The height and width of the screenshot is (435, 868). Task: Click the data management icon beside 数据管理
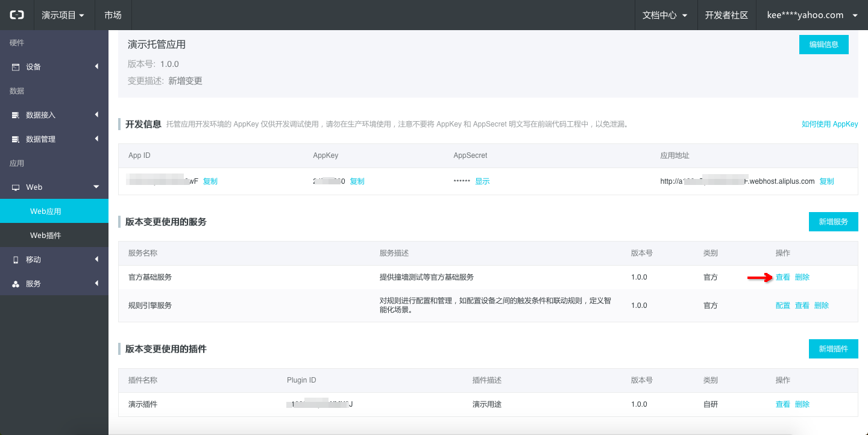click(16, 139)
